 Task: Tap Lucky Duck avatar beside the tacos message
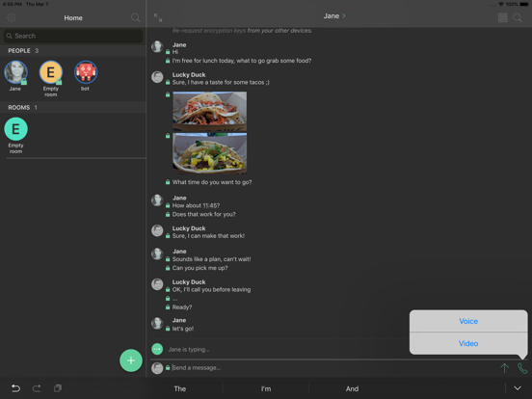tap(157, 77)
